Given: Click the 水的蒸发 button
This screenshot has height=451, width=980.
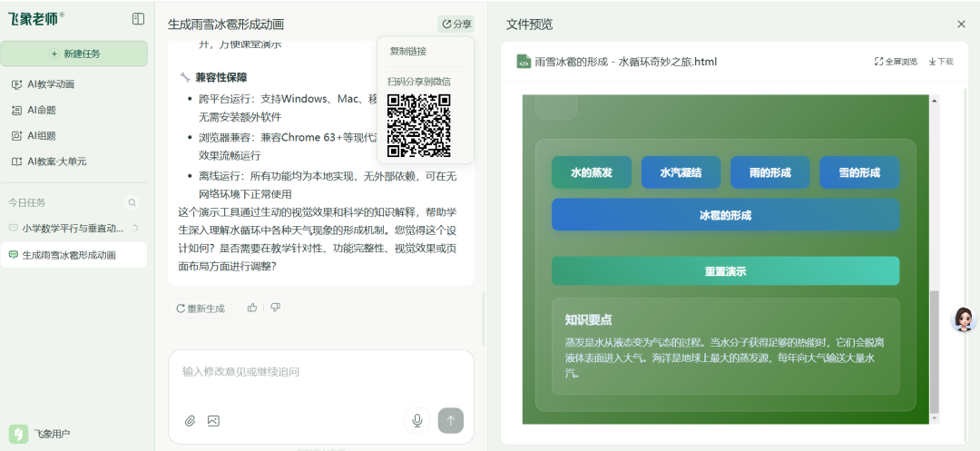Looking at the screenshot, I should coord(592,172).
